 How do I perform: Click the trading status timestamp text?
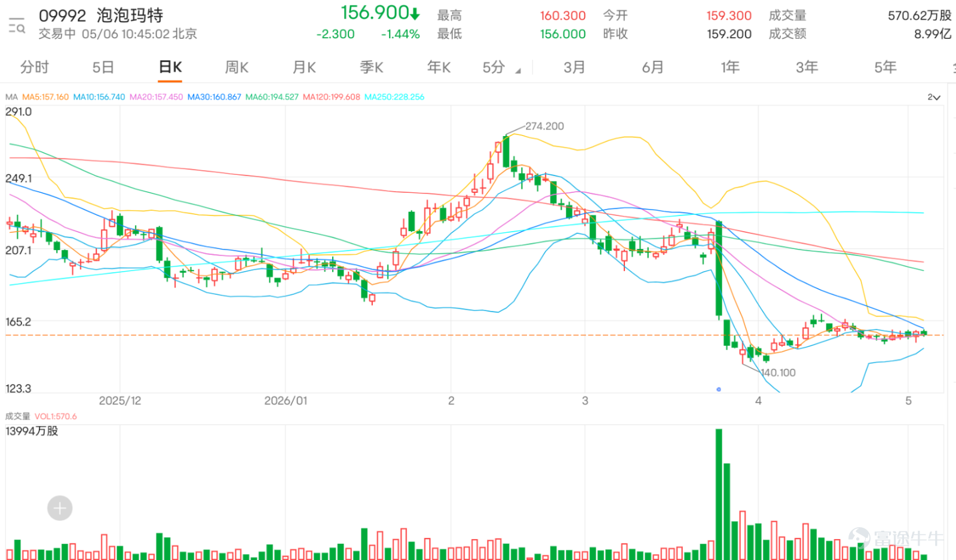118,34
